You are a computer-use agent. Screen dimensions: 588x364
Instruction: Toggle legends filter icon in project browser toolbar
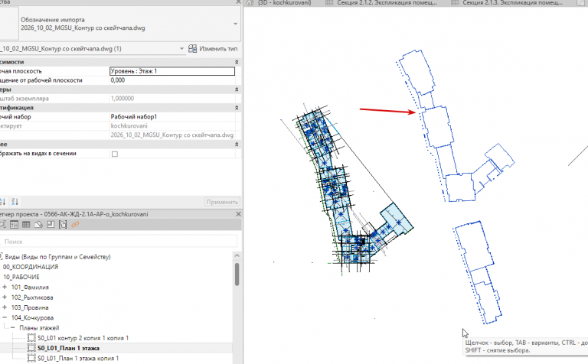14,225
